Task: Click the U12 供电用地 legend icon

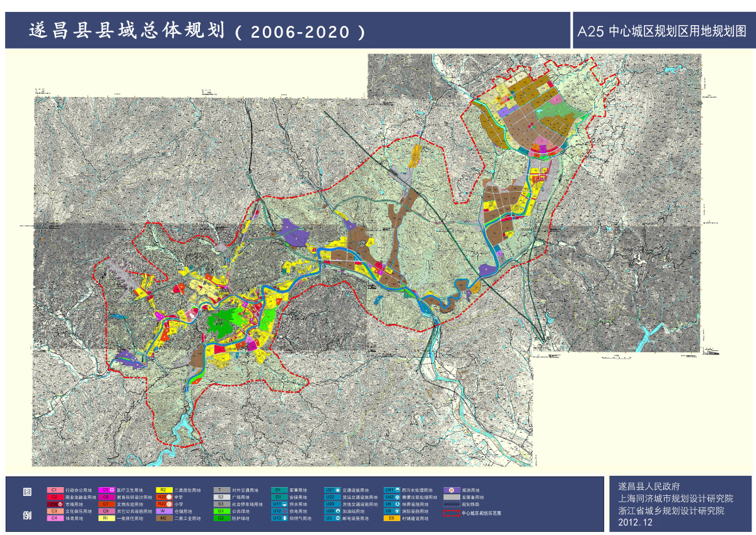Action: coord(279,512)
